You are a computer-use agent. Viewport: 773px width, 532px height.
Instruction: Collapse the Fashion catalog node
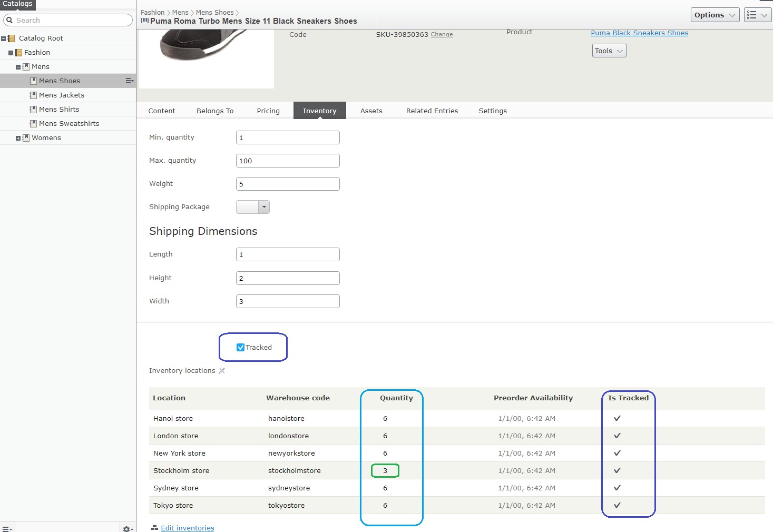(x=11, y=53)
